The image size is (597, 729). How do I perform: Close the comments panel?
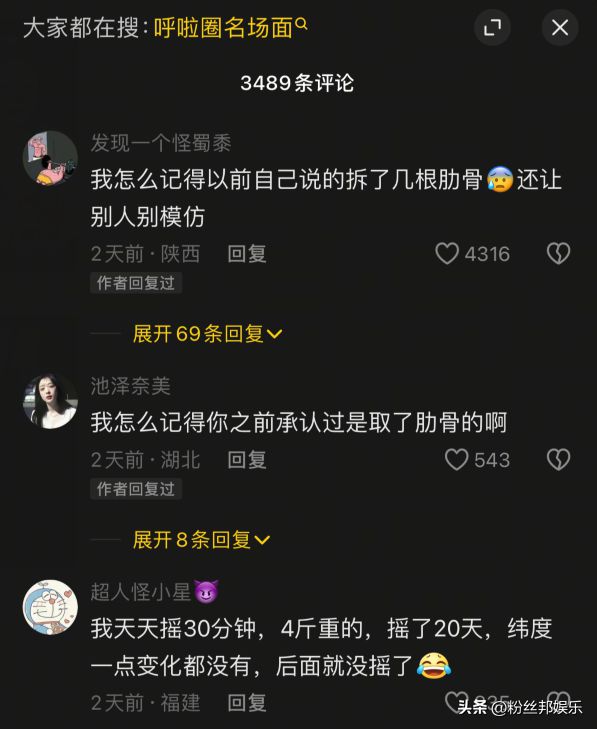click(x=560, y=27)
